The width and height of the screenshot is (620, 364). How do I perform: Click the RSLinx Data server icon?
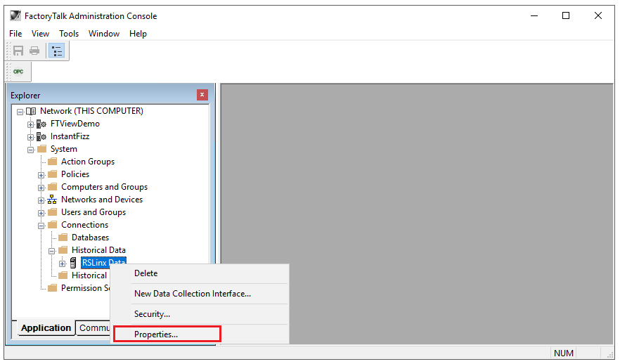tap(73, 263)
